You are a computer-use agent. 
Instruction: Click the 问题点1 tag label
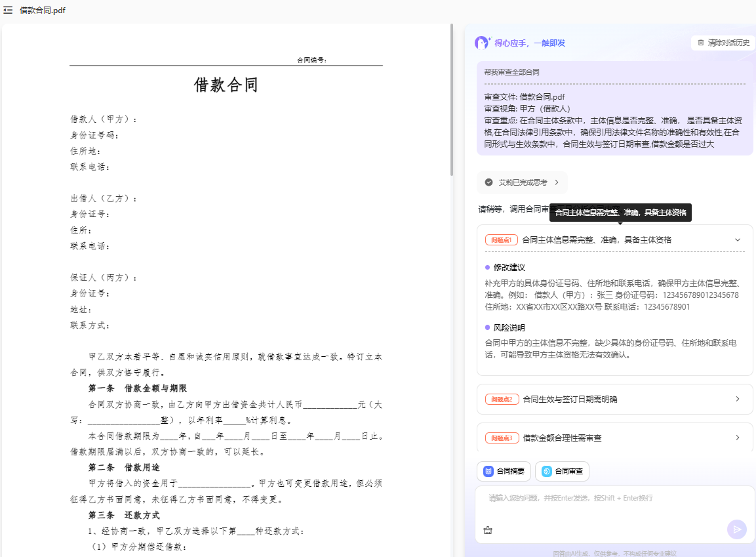coord(502,239)
